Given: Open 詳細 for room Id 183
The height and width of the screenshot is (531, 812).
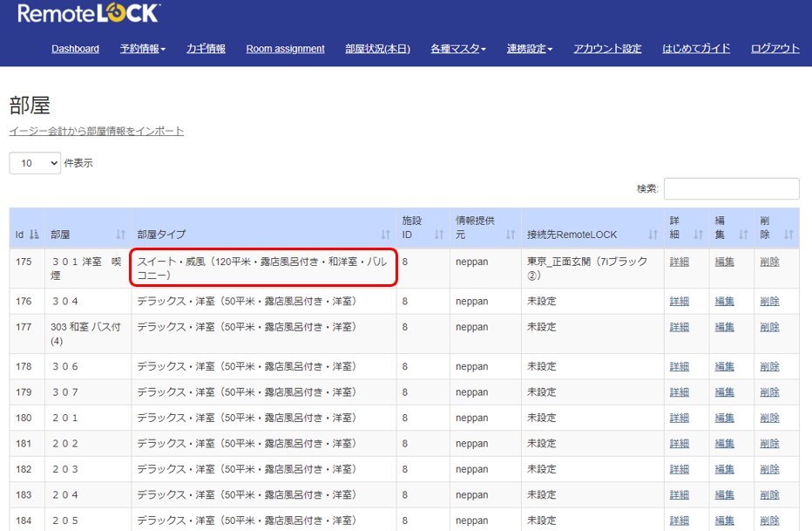Looking at the screenshot, I should (x=679, y=494).
